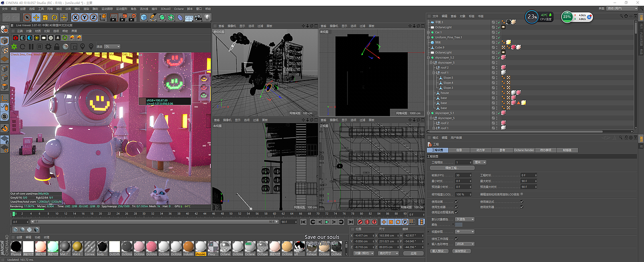The width and height of the screenshot is (644, 262).
Task: Toggle the Y axis lock
Action: [x=85, y=18]
